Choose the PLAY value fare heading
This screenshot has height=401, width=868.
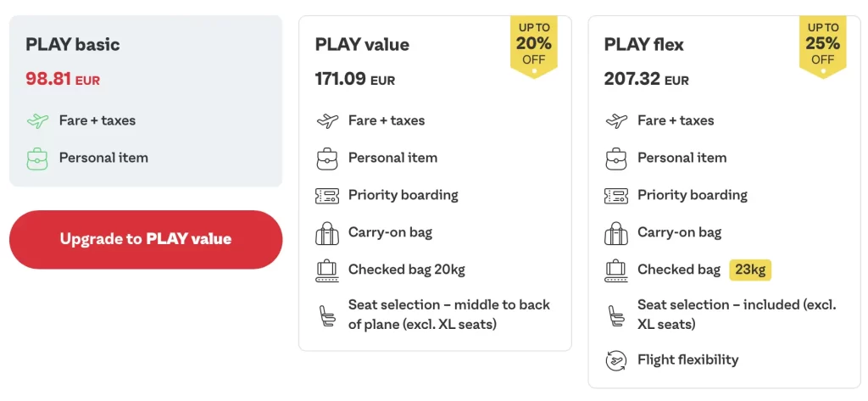pyautogui.click(x=362, y=45)
